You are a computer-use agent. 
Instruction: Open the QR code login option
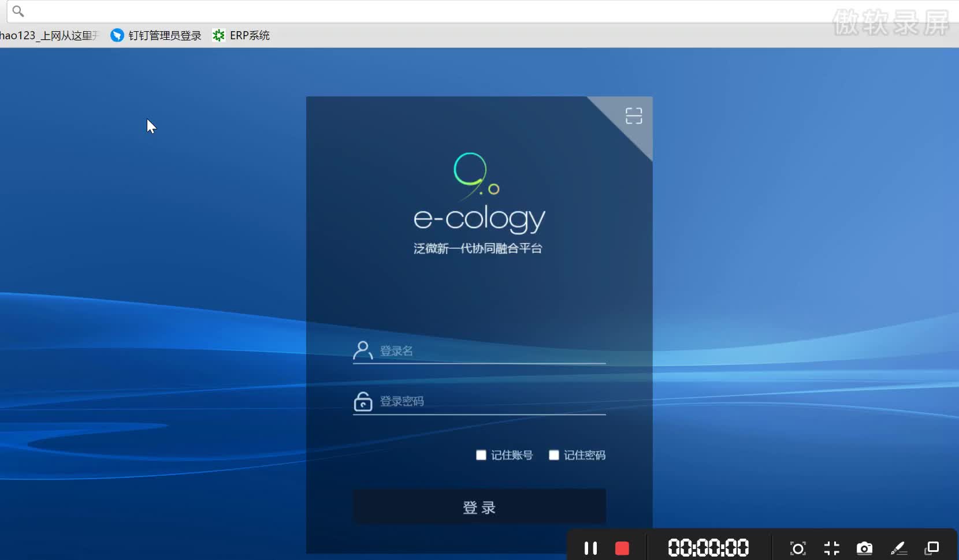[x=634, y=115]
